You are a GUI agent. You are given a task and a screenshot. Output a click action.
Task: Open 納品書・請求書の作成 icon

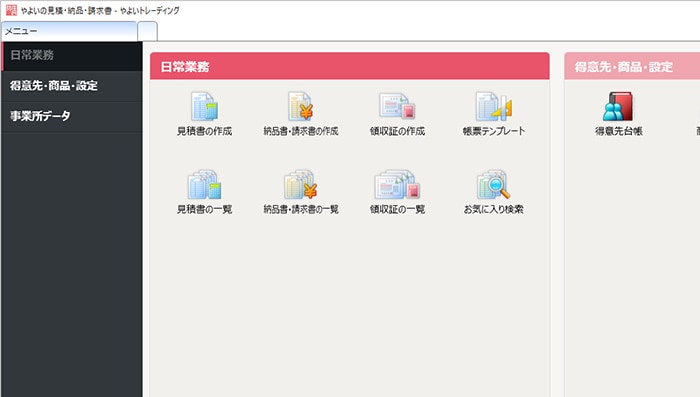(300, 107)
